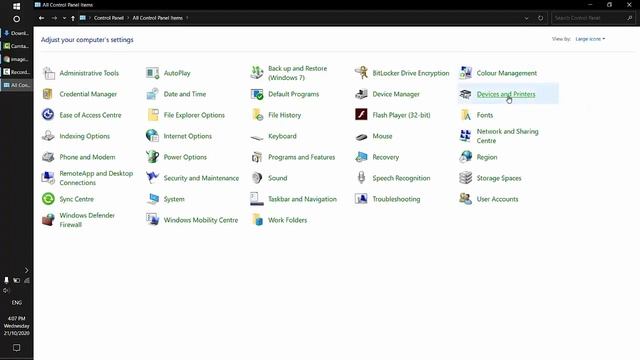Open the Date and Time icon
This screenshot has height=360, width=640.
click(153, 94)
